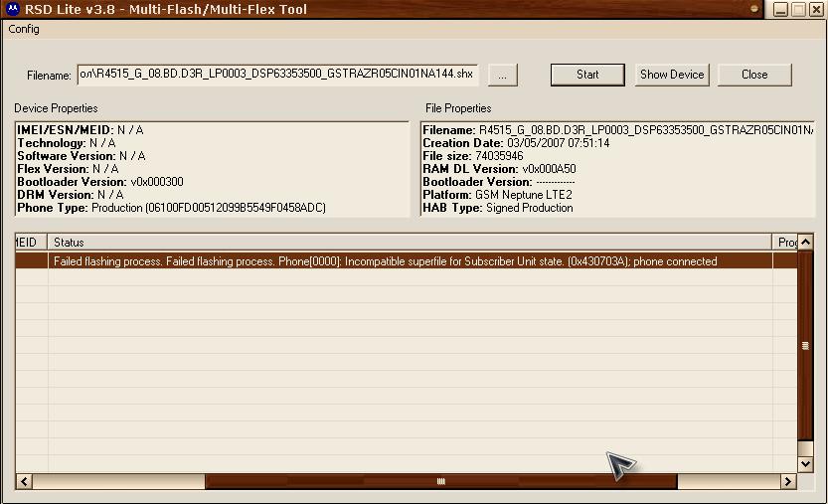Click the vertical scrollbar thumb
The image size is (828, 504).
pos(805,346)
